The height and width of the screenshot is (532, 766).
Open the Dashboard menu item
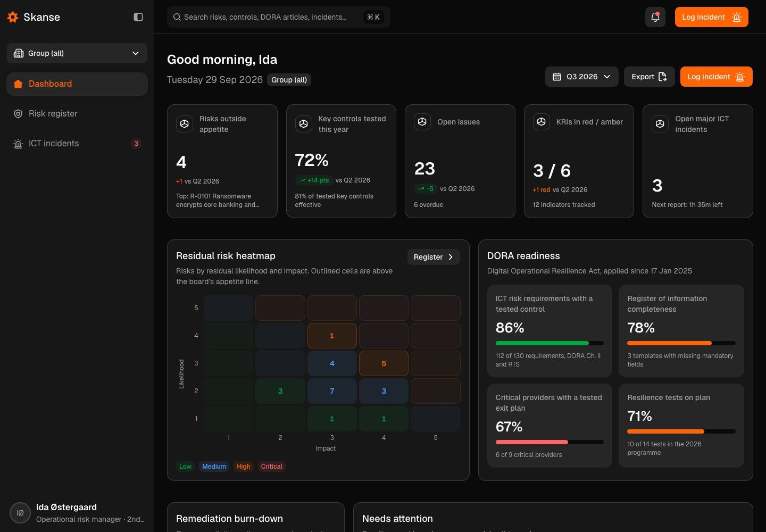tap(77, 84)
